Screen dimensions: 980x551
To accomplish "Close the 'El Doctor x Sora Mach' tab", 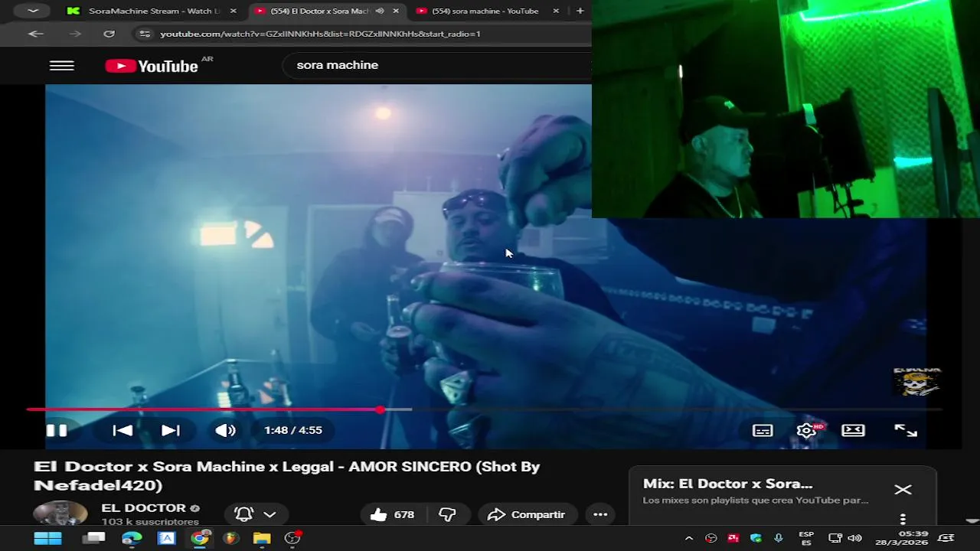I will coord(396,11).
